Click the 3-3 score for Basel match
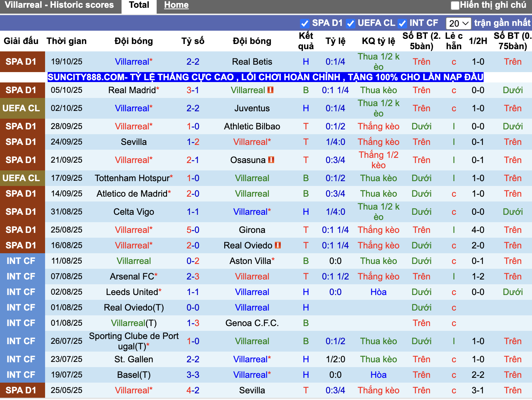 point(193,375)
